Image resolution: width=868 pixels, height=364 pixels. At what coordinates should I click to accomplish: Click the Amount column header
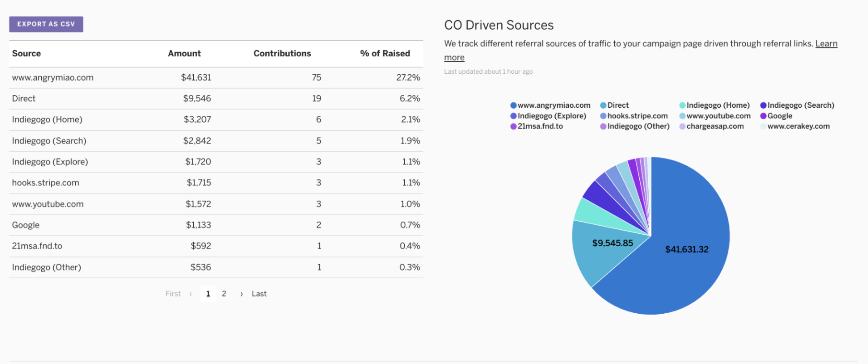[x=184, y=54]
